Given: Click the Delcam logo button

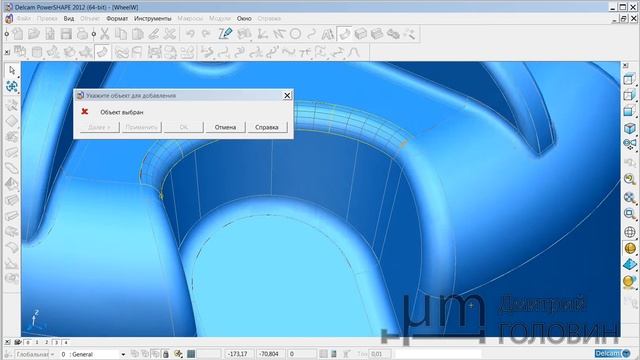Looking at the screenshot, I should point(612,353).
